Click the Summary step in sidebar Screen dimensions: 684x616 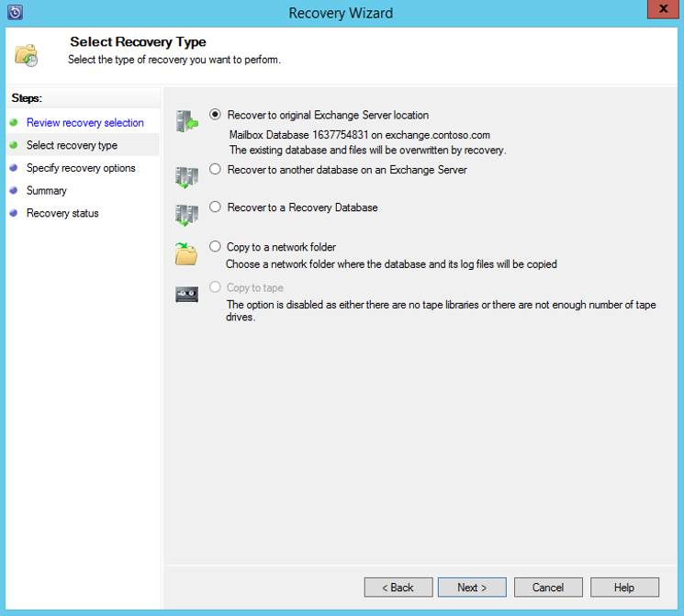(47, 191)
